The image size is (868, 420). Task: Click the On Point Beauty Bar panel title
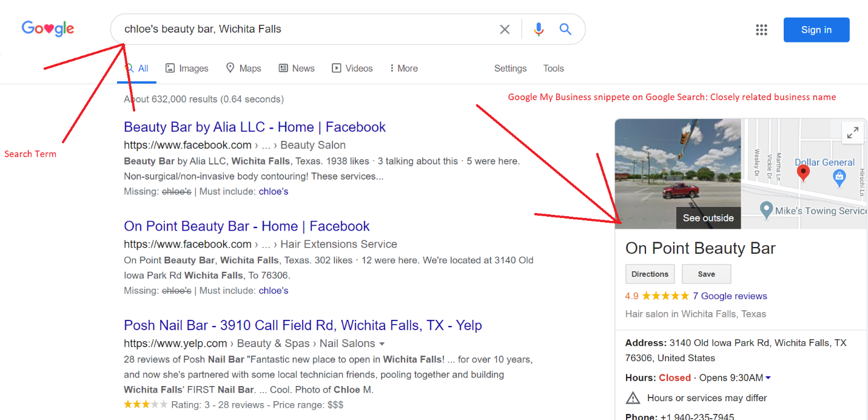pyautogui.click(x=701, y=248)
